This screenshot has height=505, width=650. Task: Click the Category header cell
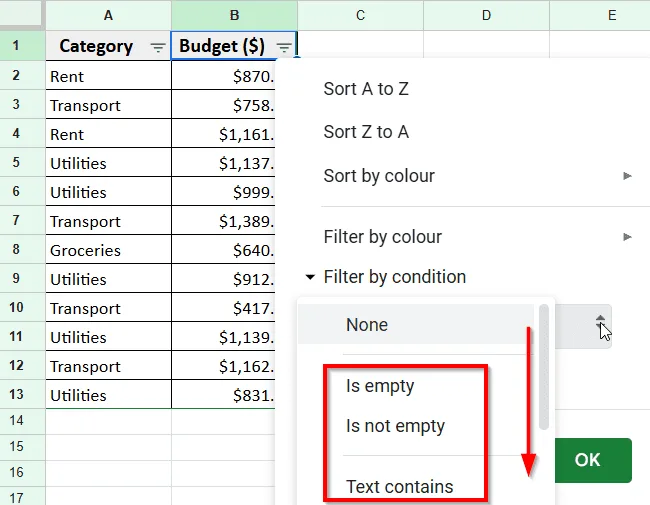[x=108, y=46]
